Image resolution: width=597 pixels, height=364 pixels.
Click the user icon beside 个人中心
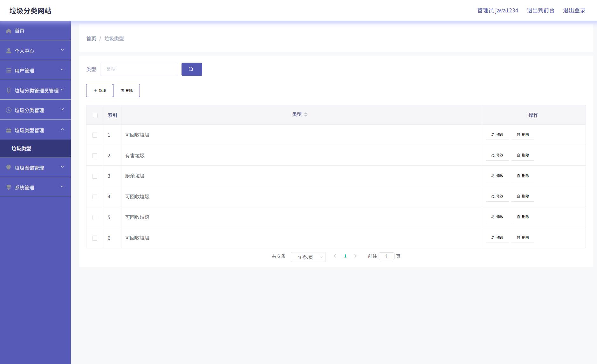point(9,51)
